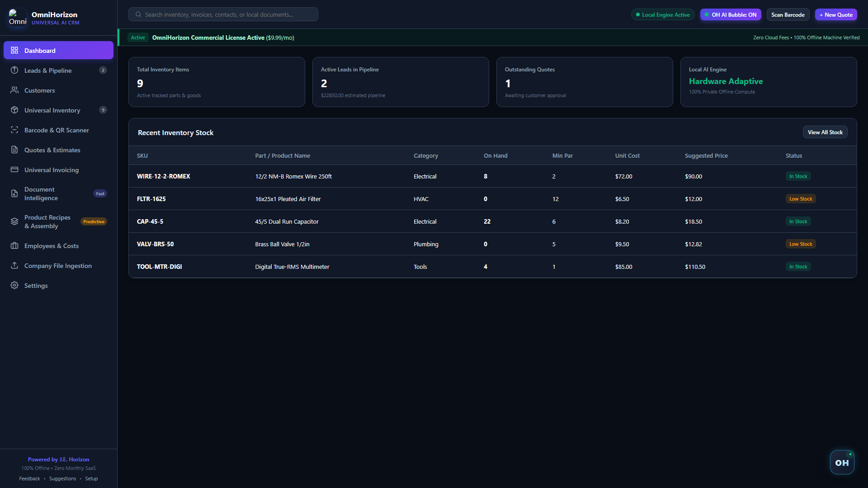The width and height of the screenshot is (868, 488).
Task: Click the Leads & Pipeline count badge 2
Action: (103, 70)
